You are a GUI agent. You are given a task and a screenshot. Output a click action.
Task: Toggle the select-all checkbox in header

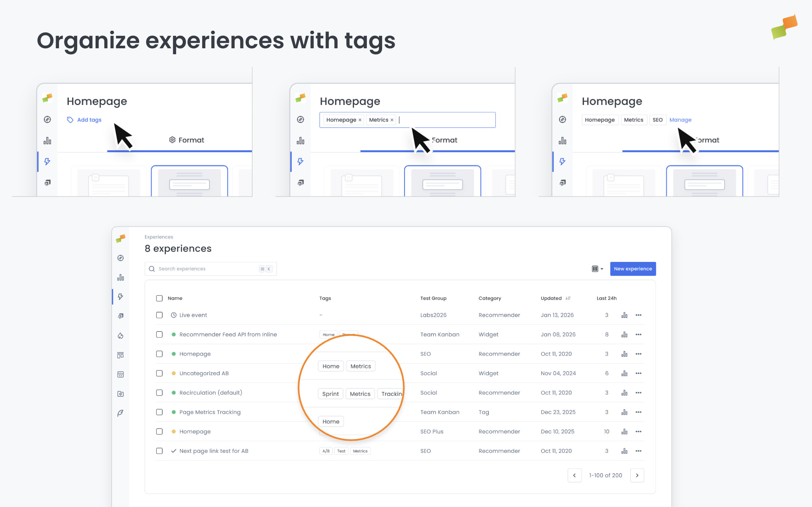[x=159, y=298]
